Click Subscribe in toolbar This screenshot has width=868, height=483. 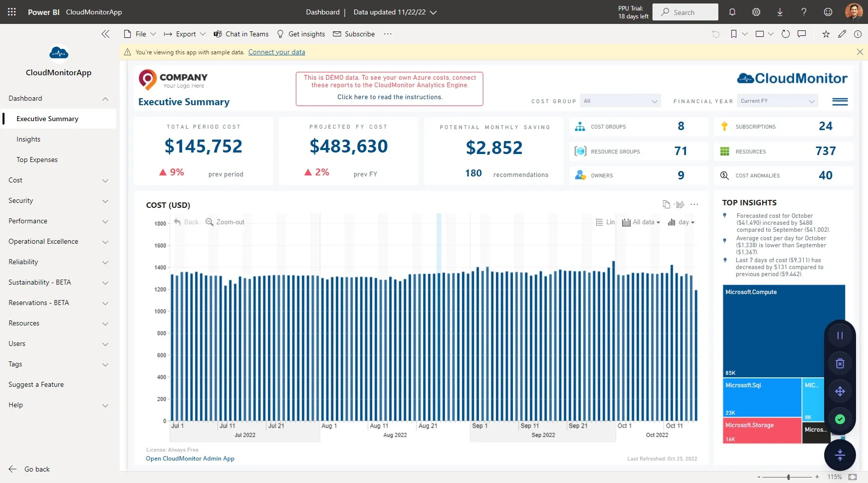coord(354,34)
